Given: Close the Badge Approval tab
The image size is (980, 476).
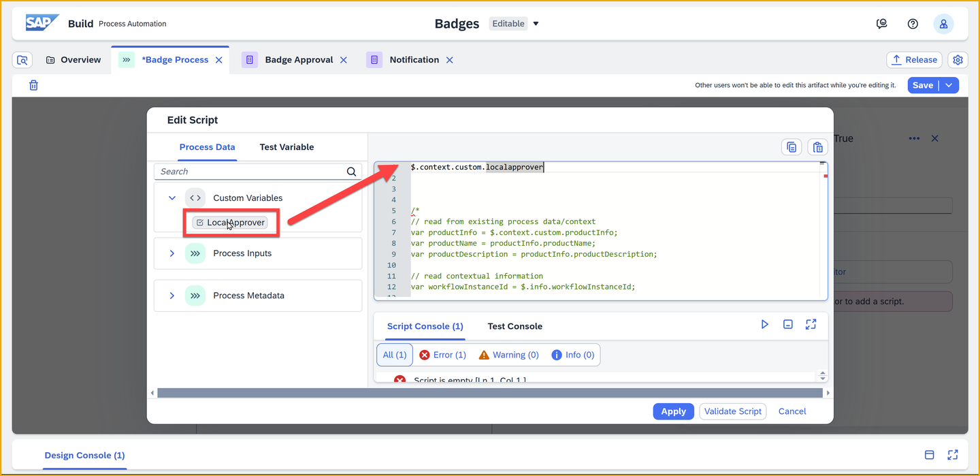Looking at the screenshot, I should pyautogui.click(x=344, y=60).
